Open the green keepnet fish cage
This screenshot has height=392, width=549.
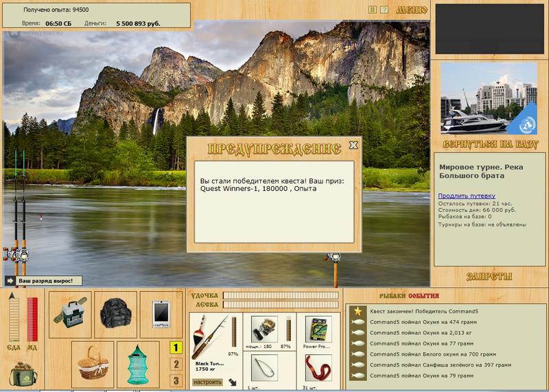click(x=138, y=364)
